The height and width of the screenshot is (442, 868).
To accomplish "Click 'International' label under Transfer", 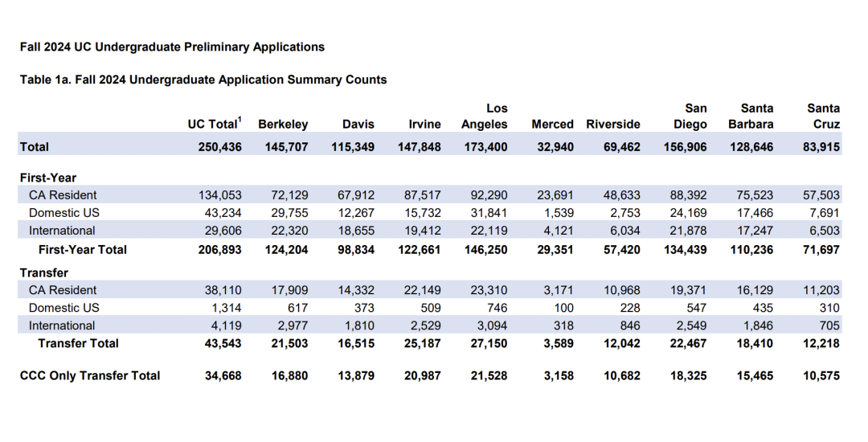I will 62,325.
